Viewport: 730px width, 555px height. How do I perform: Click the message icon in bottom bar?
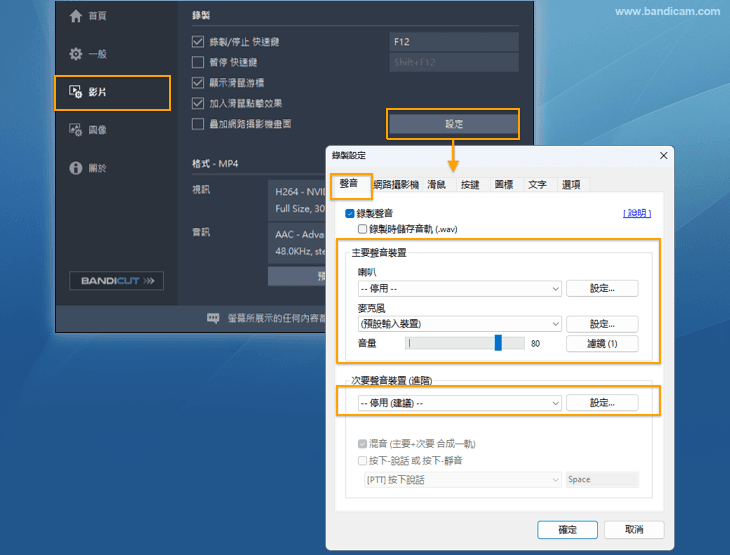point(213,318)
